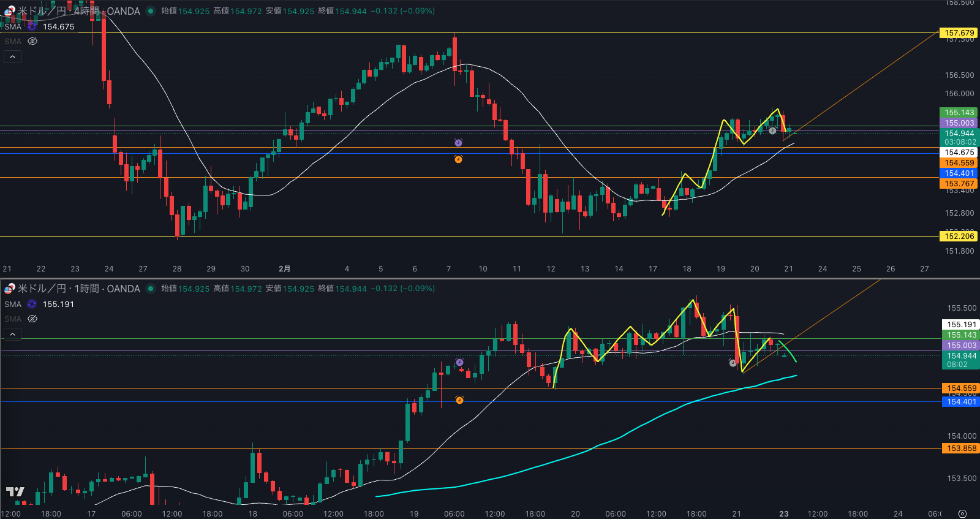Toggle green market status dot in 4-hour chart
Viewport: 980px width, 519px height.
(150, 11)
